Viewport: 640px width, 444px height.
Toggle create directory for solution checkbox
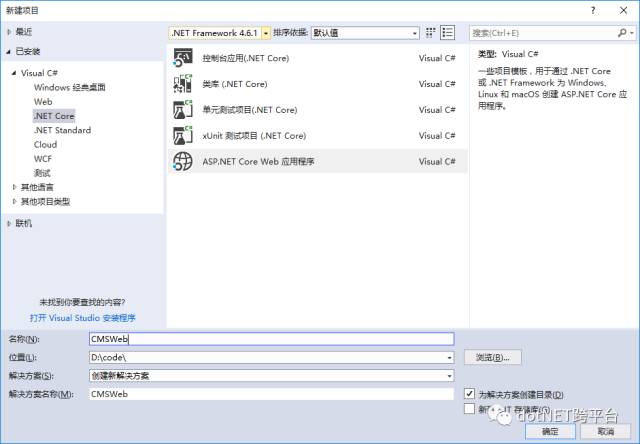click(x=469, y=394)
